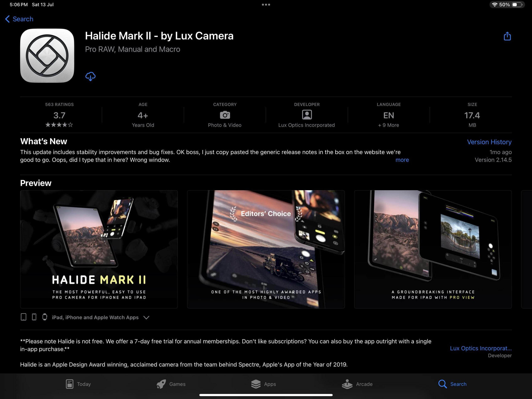Tap the Apps stack icon
Viewport: 532px width, 399px height.
[256, 384]
